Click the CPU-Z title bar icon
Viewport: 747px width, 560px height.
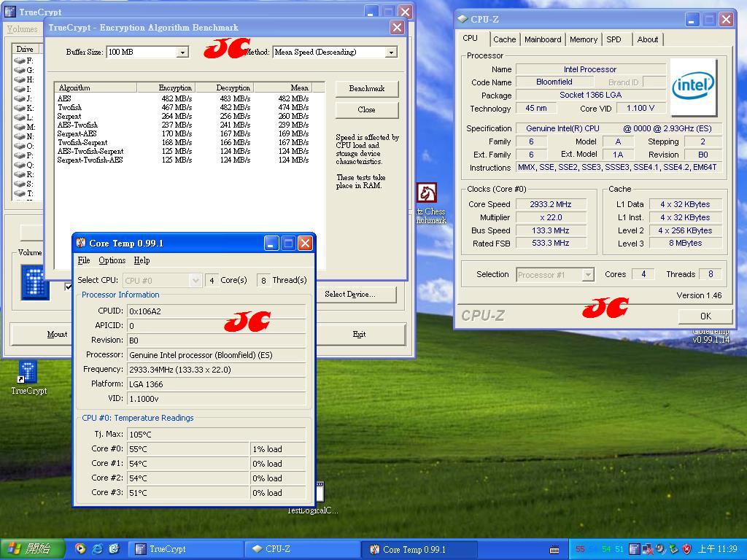462,19
